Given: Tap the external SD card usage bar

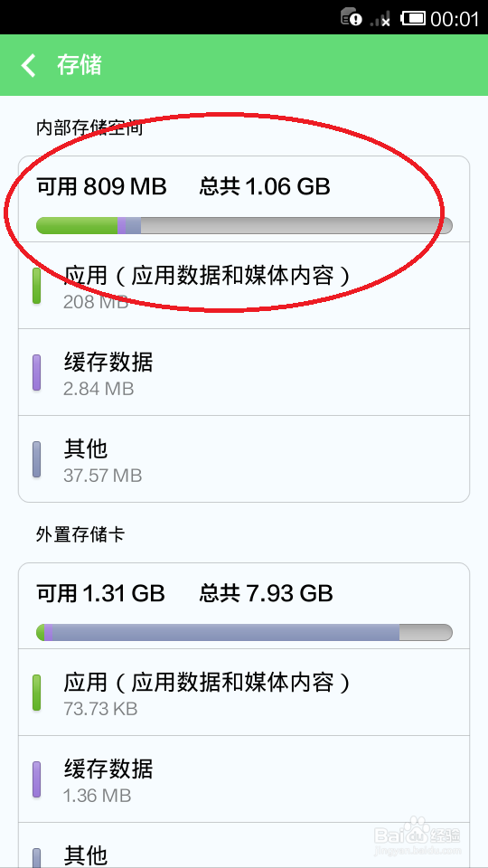Looking at the screenshot, I should [x=244, y=632].
